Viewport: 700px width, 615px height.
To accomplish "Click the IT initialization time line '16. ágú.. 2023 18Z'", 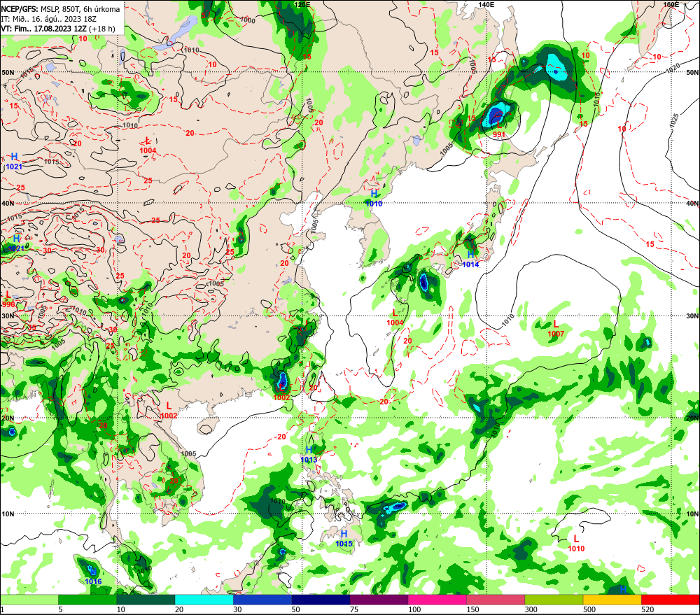I will click(x=64, y=19).
